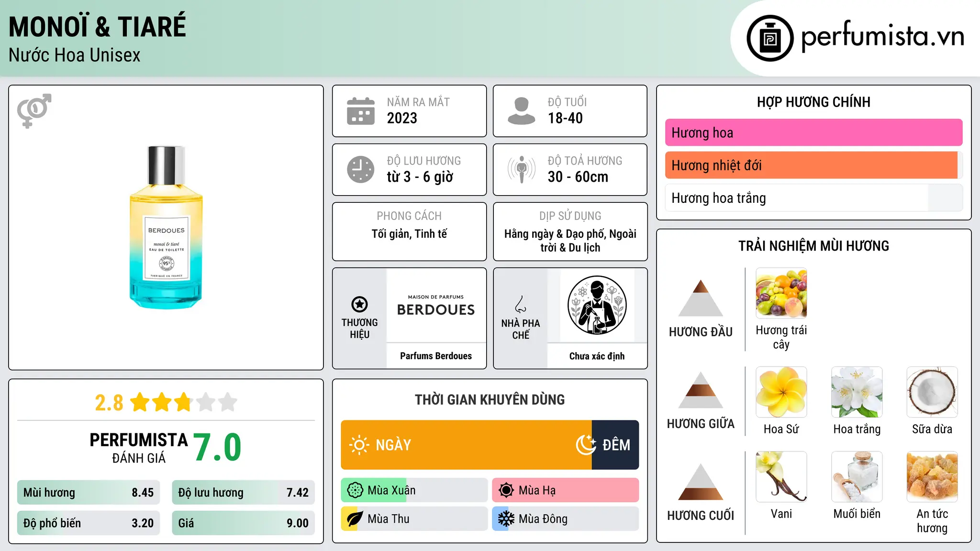
Task: Click the Mùi hương 8.45 score bar
Action: [x=89, y=493]
